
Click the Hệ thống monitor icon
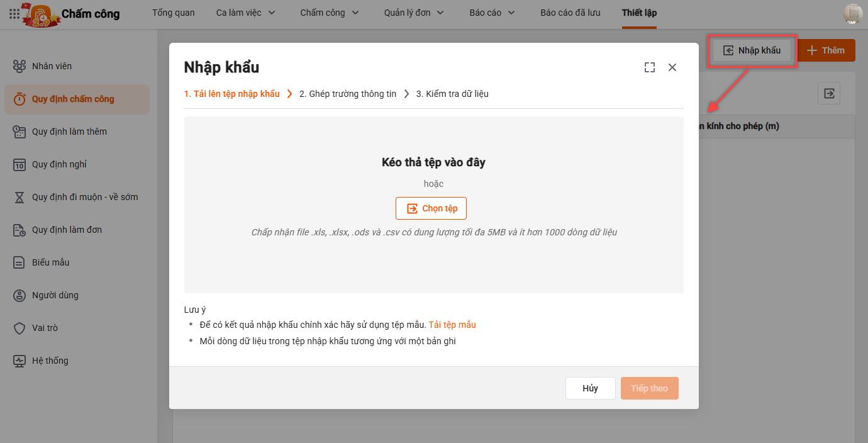pos(19,361)
